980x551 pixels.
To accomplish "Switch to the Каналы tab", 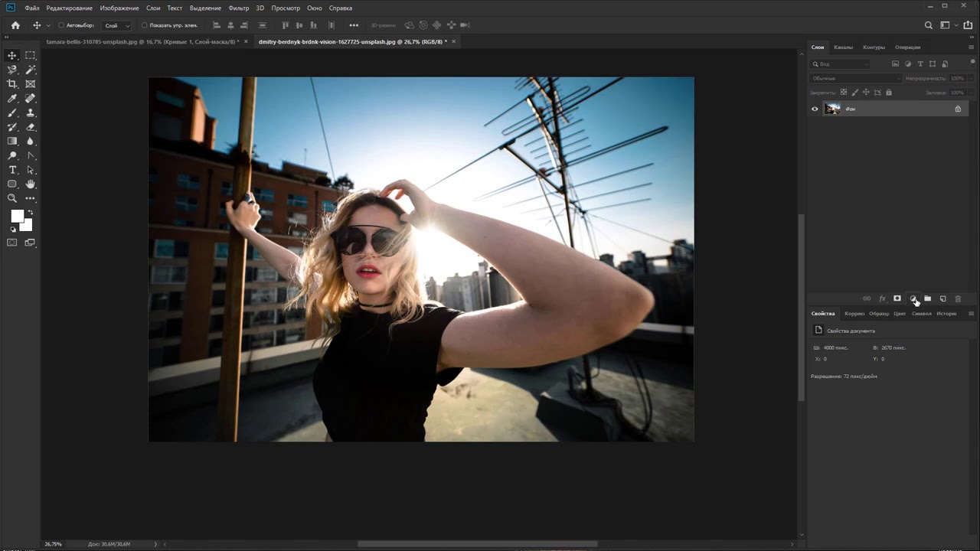I will tap(843, 47).
